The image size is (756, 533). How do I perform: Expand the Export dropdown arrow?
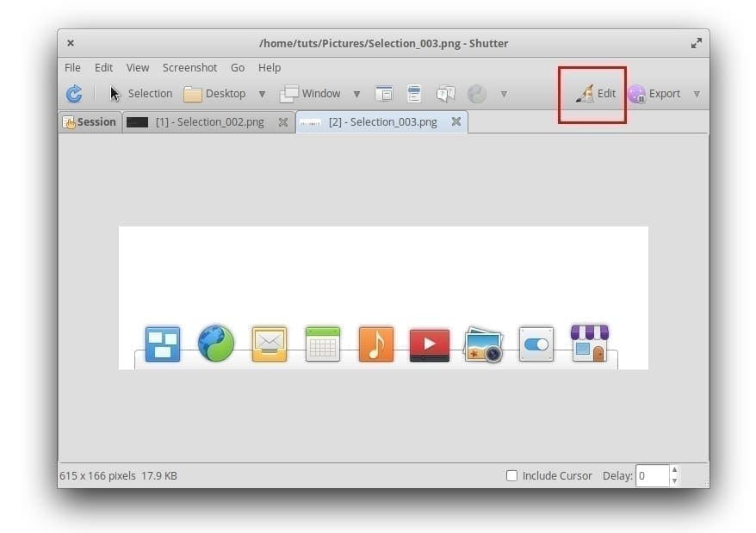(x=697, y=94)
